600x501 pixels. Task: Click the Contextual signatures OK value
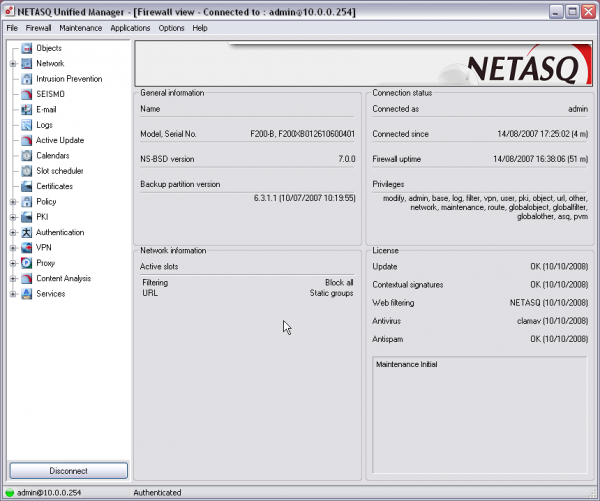click(559, 285)
